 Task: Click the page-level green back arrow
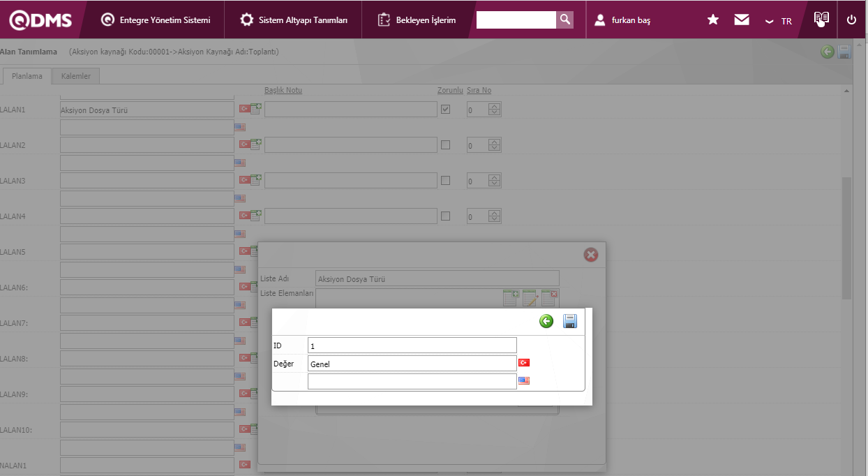click(x=828, y=52)
